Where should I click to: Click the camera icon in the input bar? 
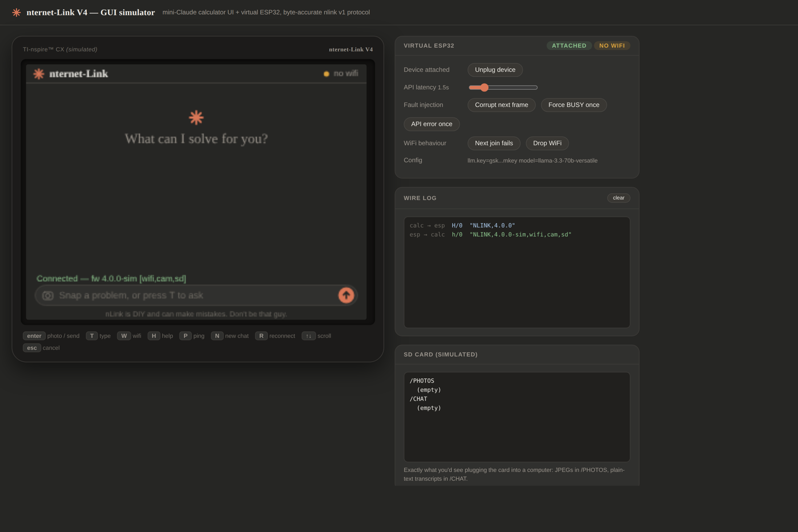click(x=48, y=296)
